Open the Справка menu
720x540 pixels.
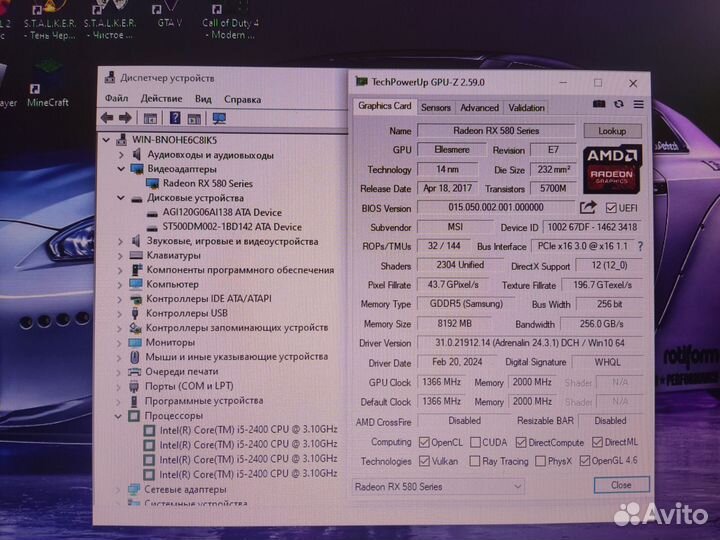pyautogui.click(x=242, y=99)
